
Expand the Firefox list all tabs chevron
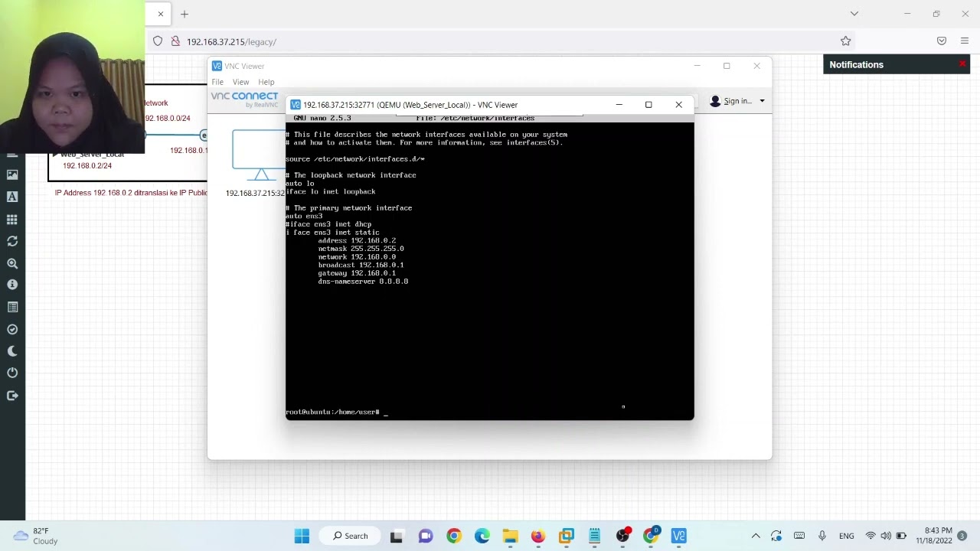(854, 14)
